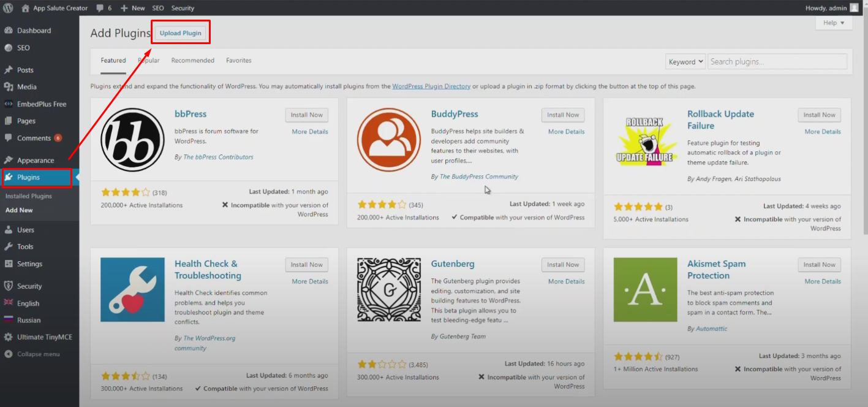The height and width of the screenshot is (407, 868).
Task: Open the Tools wrench icon in sidebar
Action: [9, 246]
